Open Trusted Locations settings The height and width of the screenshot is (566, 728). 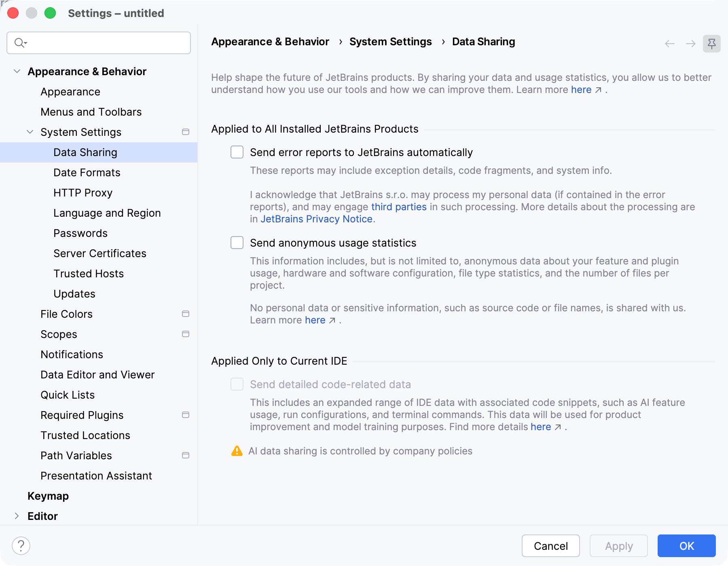pyautogui.click(x=85, y=435)
